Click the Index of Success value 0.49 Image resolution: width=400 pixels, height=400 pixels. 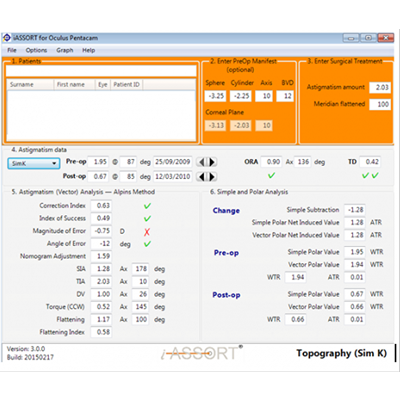tap(101, 218)
